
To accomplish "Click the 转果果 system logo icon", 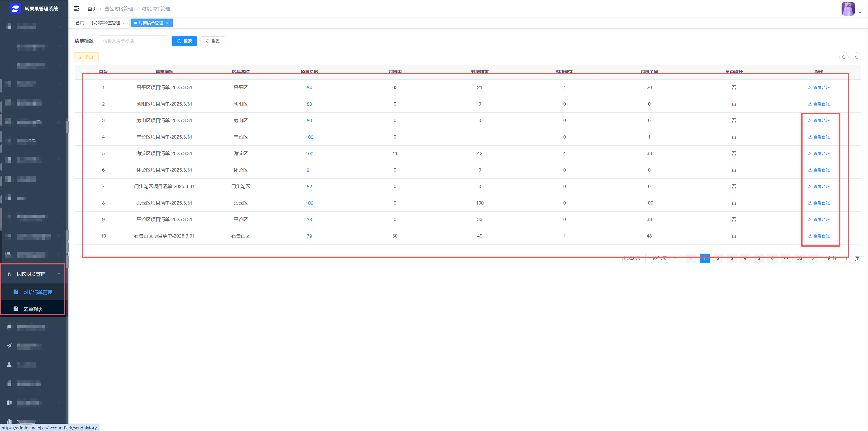I will click(15, 9).
